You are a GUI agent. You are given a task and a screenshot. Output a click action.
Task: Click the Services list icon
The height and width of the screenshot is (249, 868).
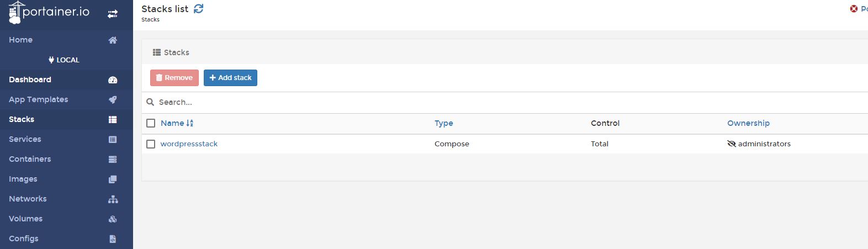pos(113,139)
